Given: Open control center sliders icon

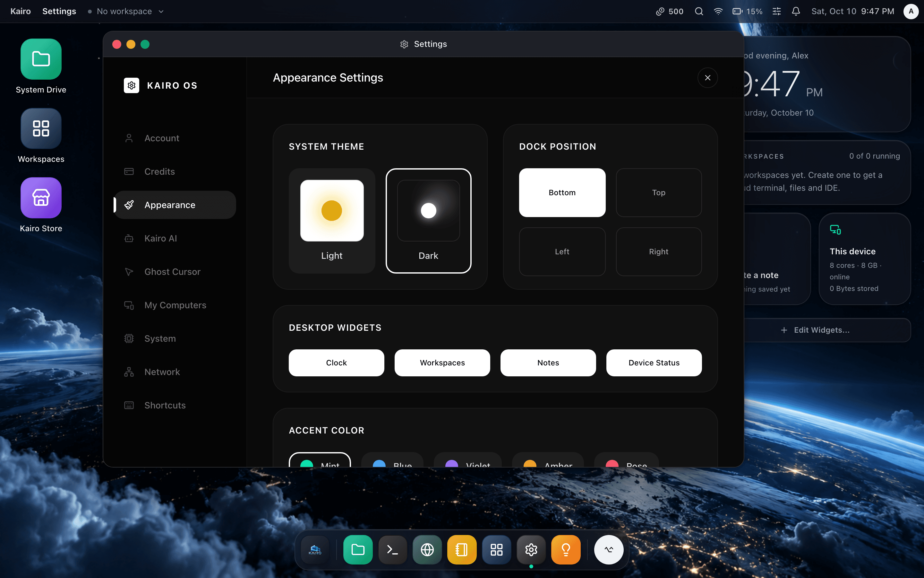Looking at the screenshot, I should click(776, 11).
